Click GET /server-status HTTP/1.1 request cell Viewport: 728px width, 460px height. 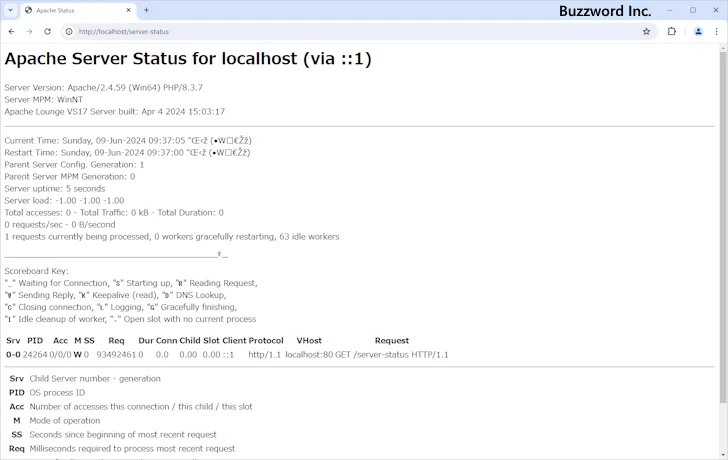tap(392, 355)
